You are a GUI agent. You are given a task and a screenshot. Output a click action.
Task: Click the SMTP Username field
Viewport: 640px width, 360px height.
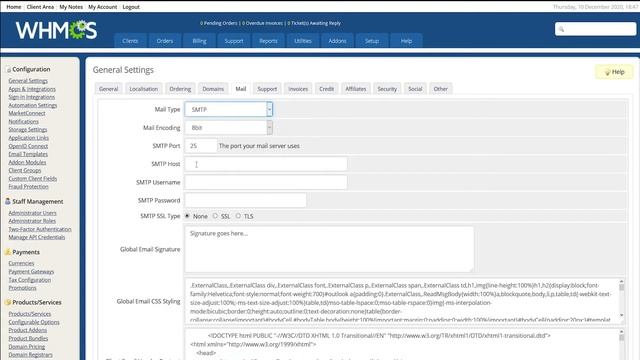(266, 182)
